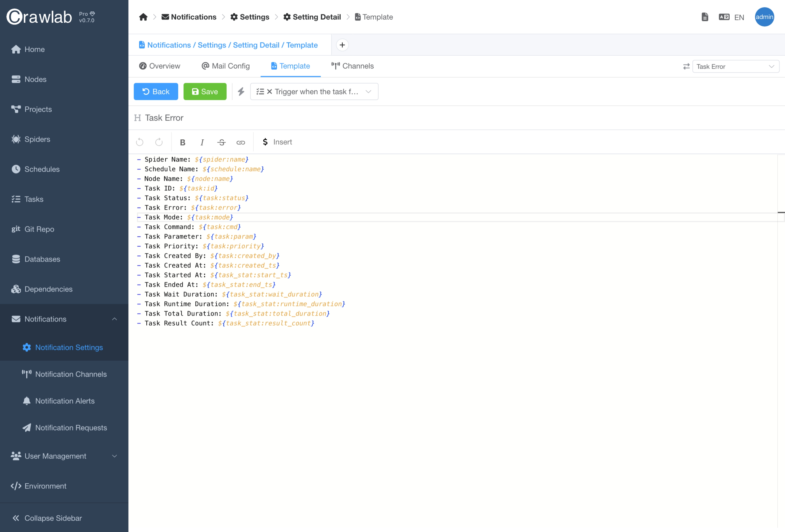Click the green Save button

tap(205, 92)
